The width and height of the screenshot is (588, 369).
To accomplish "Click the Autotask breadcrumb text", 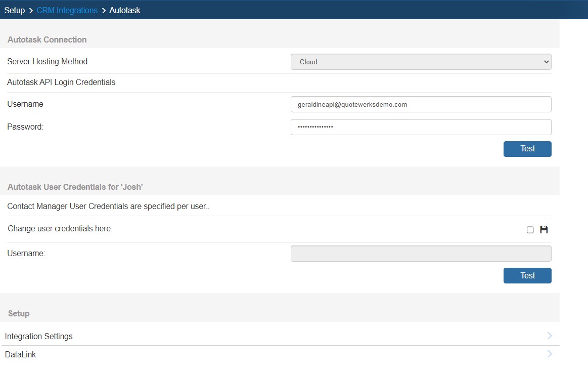I will click(125, 10).
